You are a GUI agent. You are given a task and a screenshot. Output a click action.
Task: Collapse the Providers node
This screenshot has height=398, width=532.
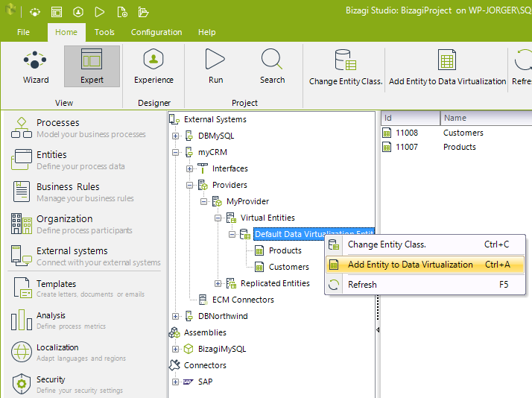pyautogui.click(x=190, y=186)
